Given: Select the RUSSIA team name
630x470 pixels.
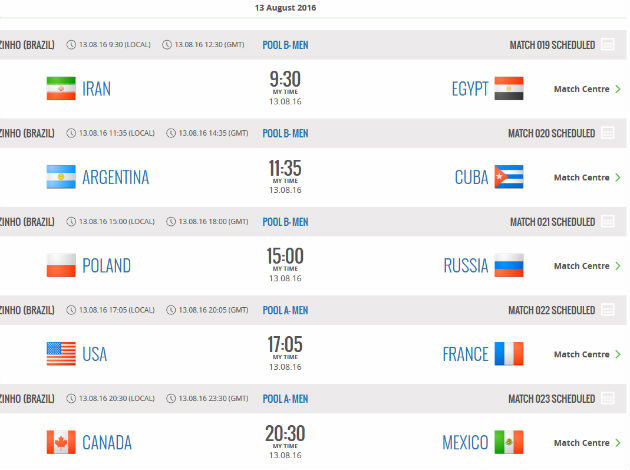Looking at the screenshot, I should coord(466,266).
